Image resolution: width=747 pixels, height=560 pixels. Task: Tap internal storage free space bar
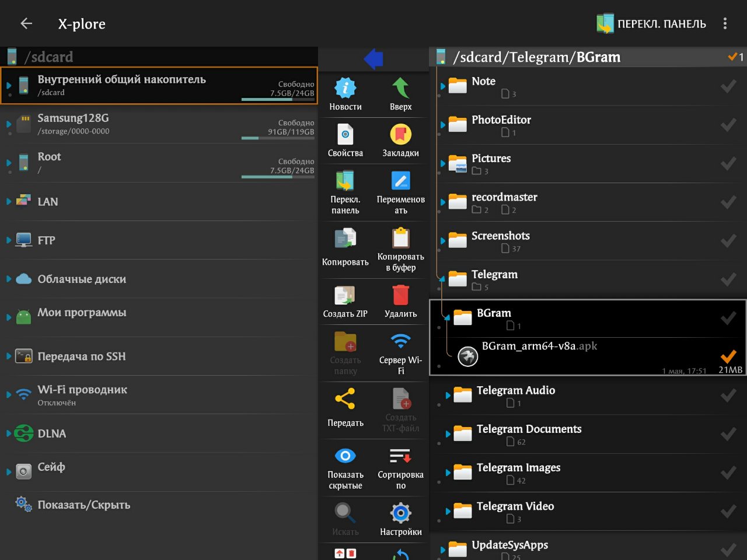(278, 99)
